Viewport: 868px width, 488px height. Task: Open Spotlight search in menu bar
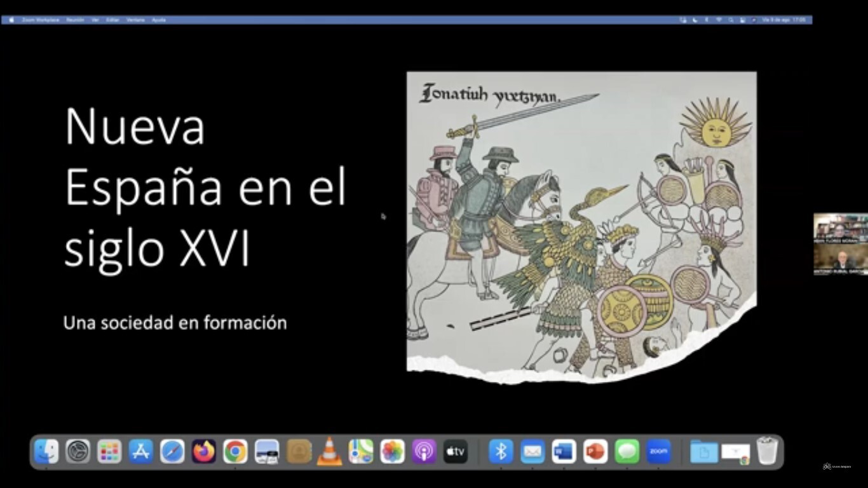click(731, 20)
